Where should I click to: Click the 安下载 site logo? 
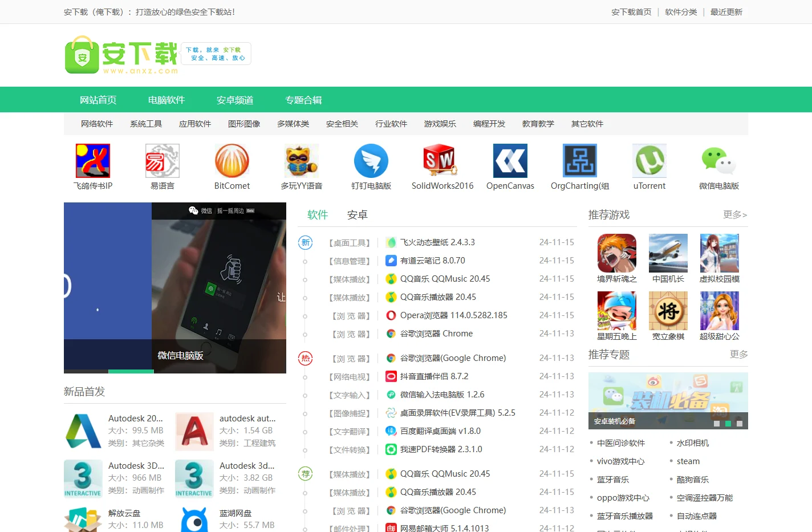[121, 55]
